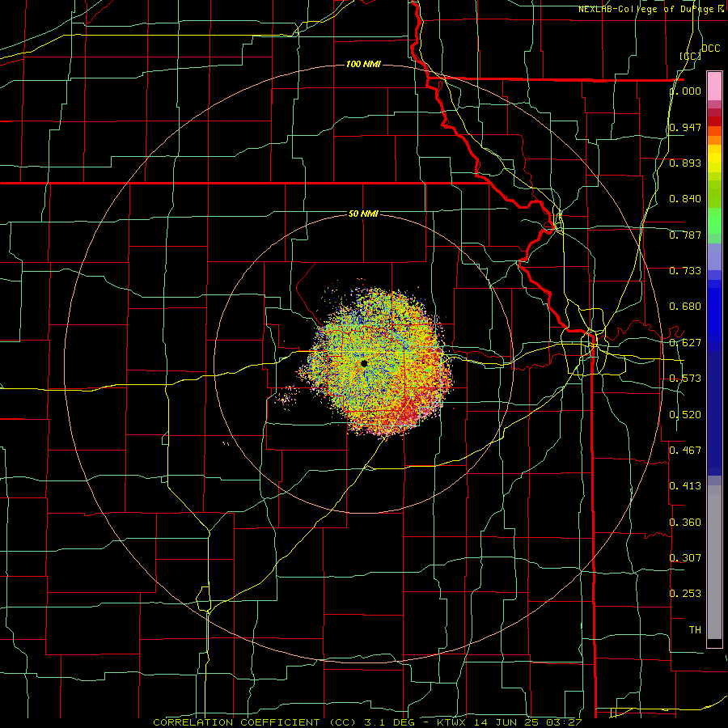Image resolution: width=728 pixels, height=728 pixels.
Task: Click the 0.573 color scale value
Action: pyautogui.click(x=685, y=379)
